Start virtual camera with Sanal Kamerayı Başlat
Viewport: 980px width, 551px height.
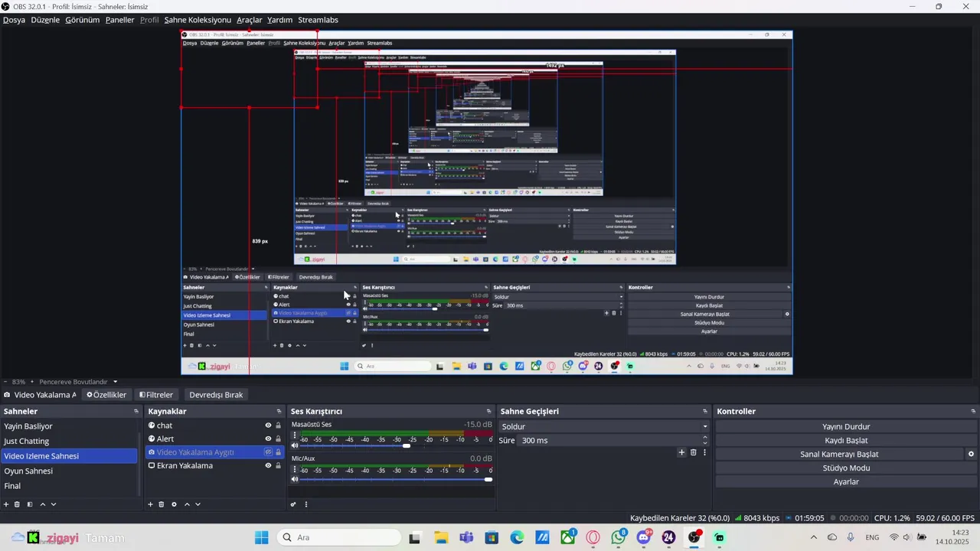[x=839, y=454]
